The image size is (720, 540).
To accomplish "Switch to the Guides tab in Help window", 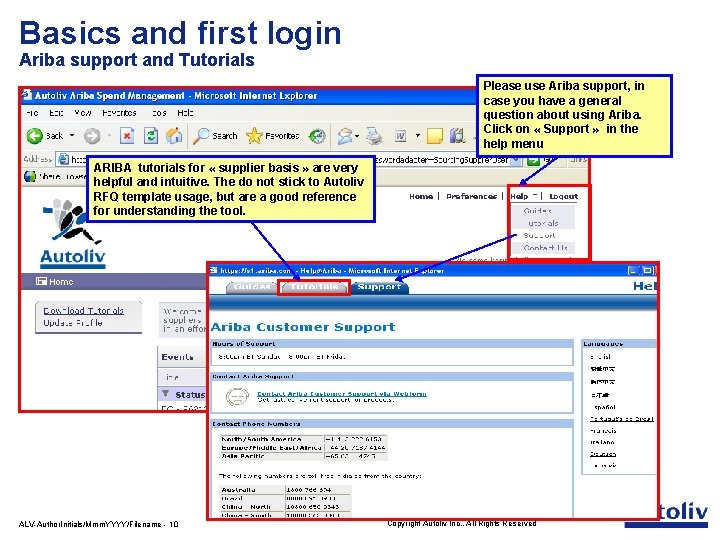I will coord(252,287).
